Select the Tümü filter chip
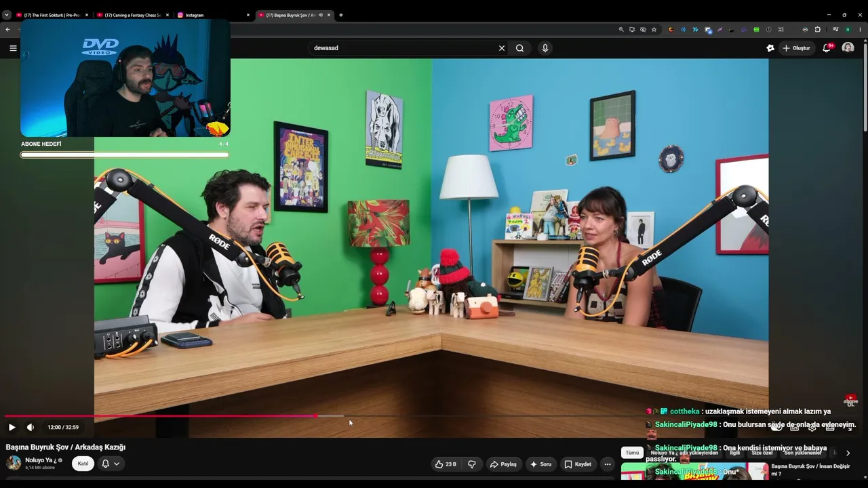The height and width of the screenshot is (488, 868). (x=632, y=453)
